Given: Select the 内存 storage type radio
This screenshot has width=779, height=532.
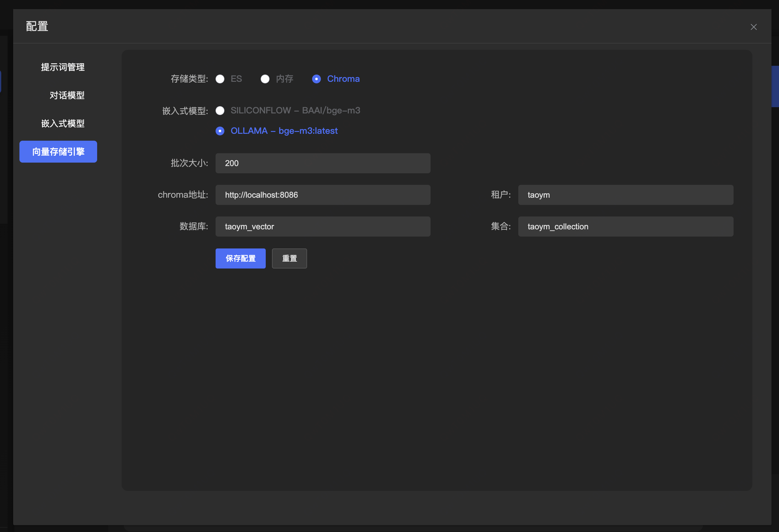Looking at the screenshot, I should pos(265,79).
